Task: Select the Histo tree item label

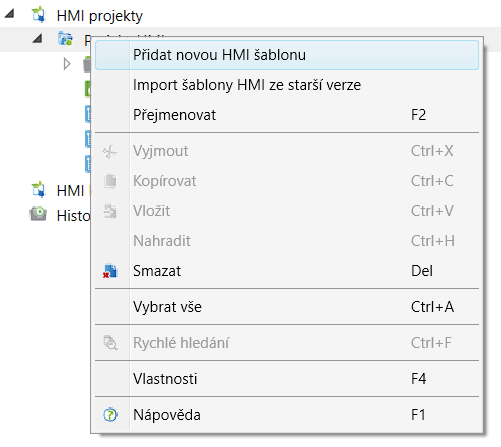Action: point(74,216)
